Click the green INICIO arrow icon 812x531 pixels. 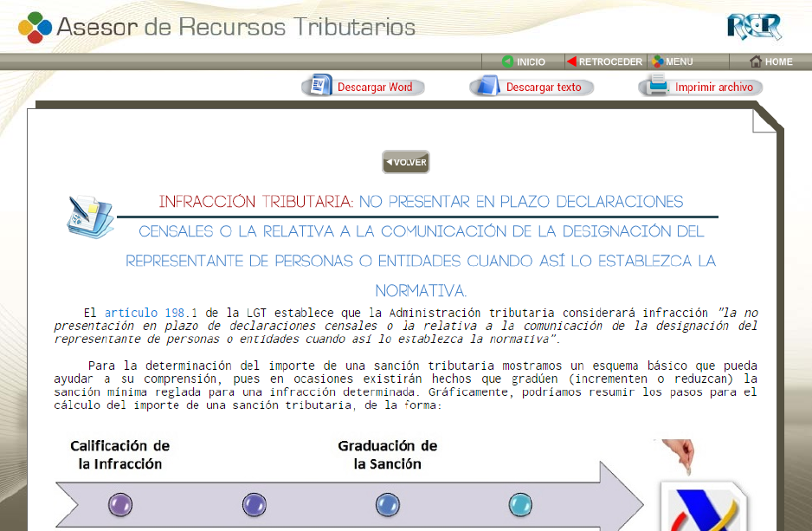507,62
